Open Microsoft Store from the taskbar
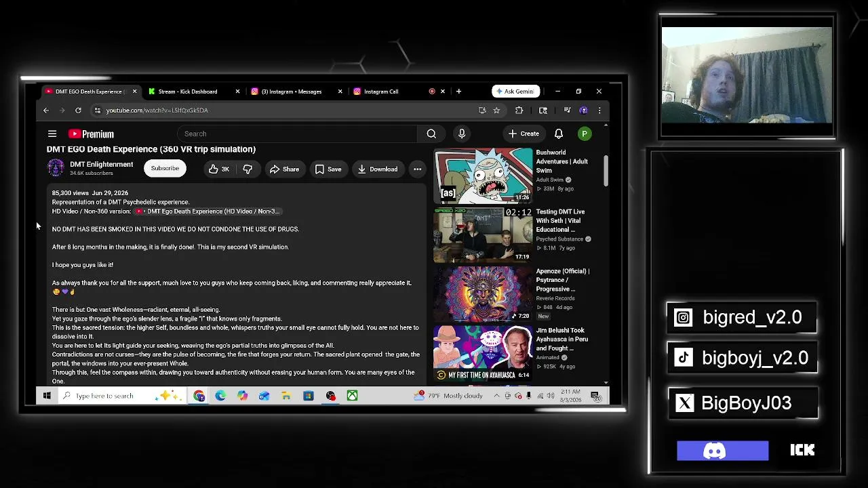The image size is (868, 488). 309,396
